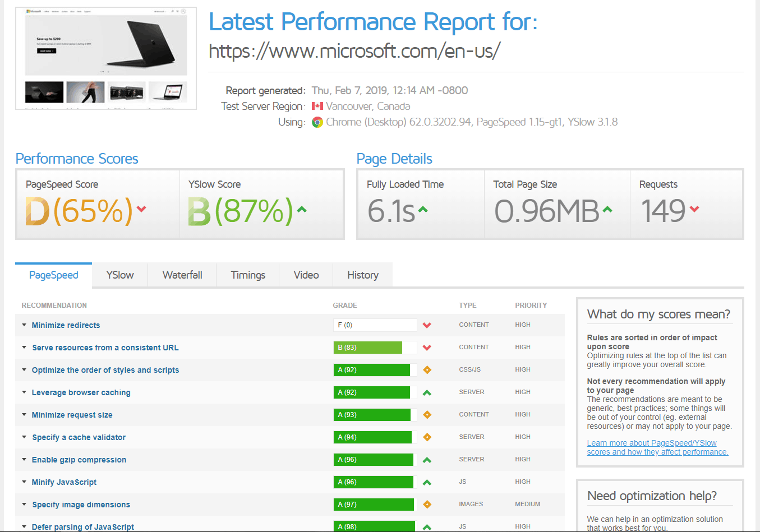
Task: Open Defer parsing of JavaScript recommendation
Action: [83, 527]
